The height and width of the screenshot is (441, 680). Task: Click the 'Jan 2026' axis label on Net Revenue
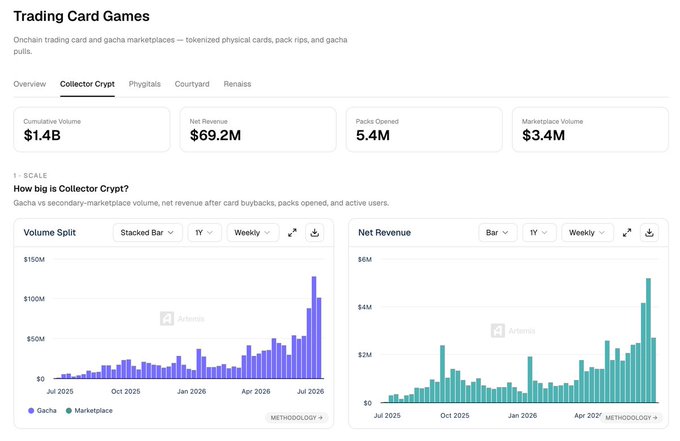point(523,415)
